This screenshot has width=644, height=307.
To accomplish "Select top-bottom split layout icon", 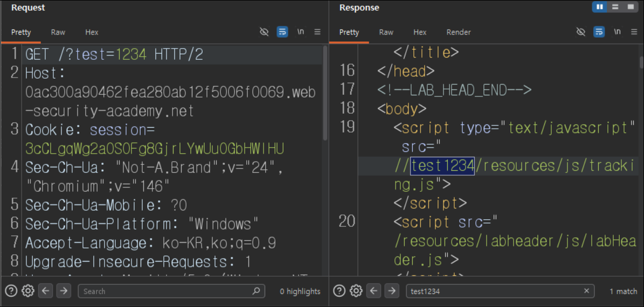I will [x=615, y=7].
